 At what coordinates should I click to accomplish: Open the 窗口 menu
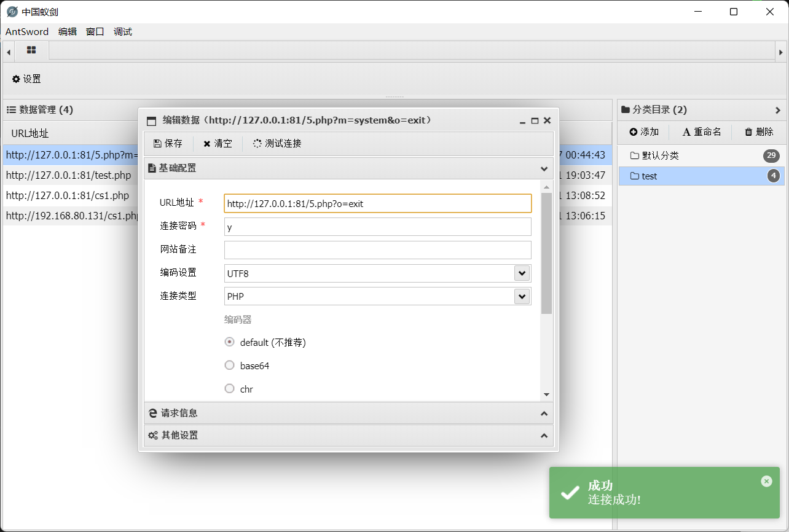coord(95,32)
